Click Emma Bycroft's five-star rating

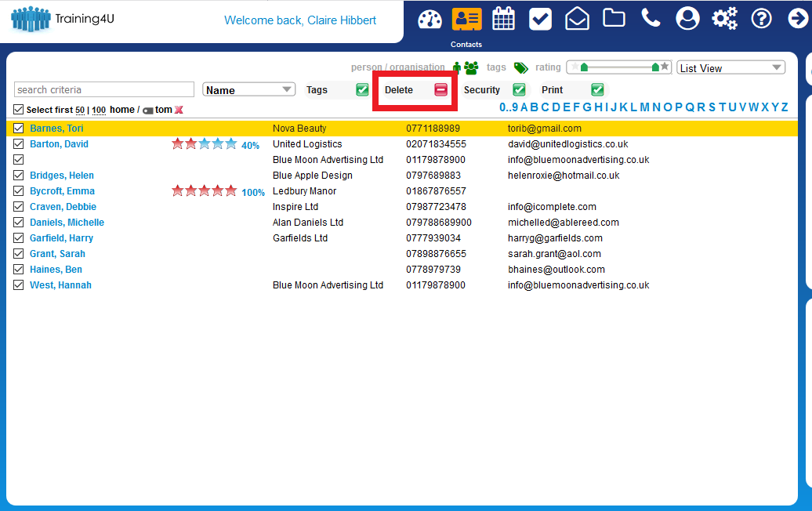[204, 191]
